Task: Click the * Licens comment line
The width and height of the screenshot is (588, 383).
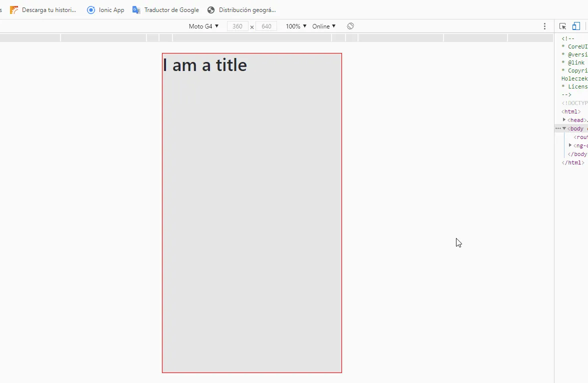Action: (x=574, y=86)
